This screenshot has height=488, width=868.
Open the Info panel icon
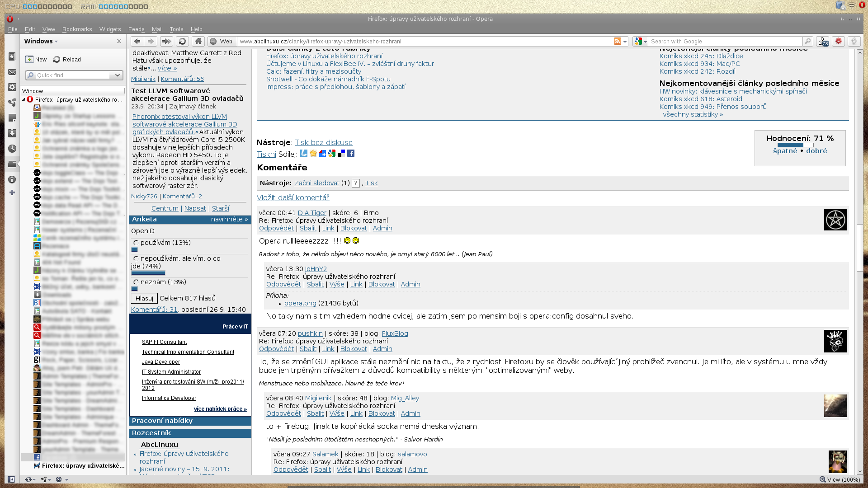point(12,179)
